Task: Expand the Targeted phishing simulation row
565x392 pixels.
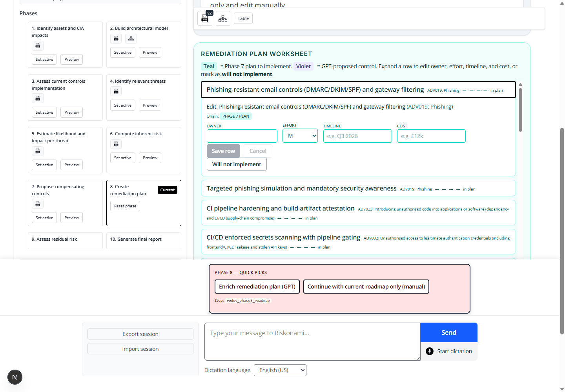Action: pos(358,188)
